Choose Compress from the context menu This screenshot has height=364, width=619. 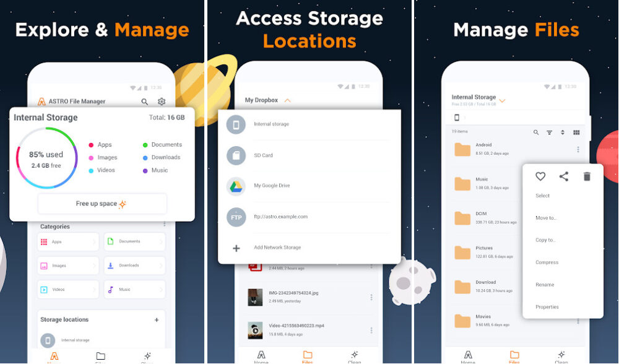[x=547, y=262]
